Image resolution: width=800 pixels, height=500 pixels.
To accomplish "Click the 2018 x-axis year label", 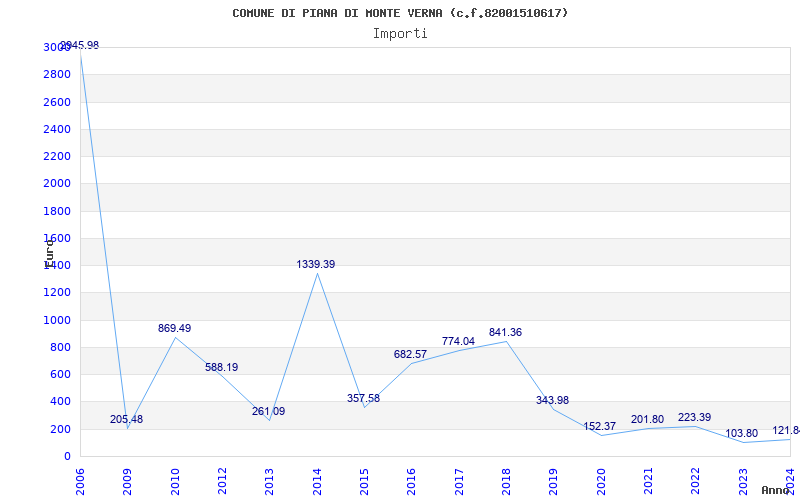I will (x=506, y=480).
